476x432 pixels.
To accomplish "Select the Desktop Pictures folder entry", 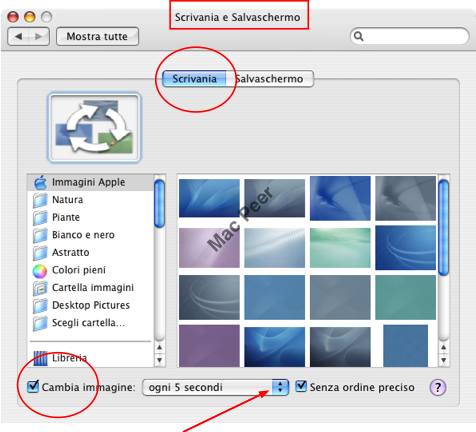I will pos(91,305).
